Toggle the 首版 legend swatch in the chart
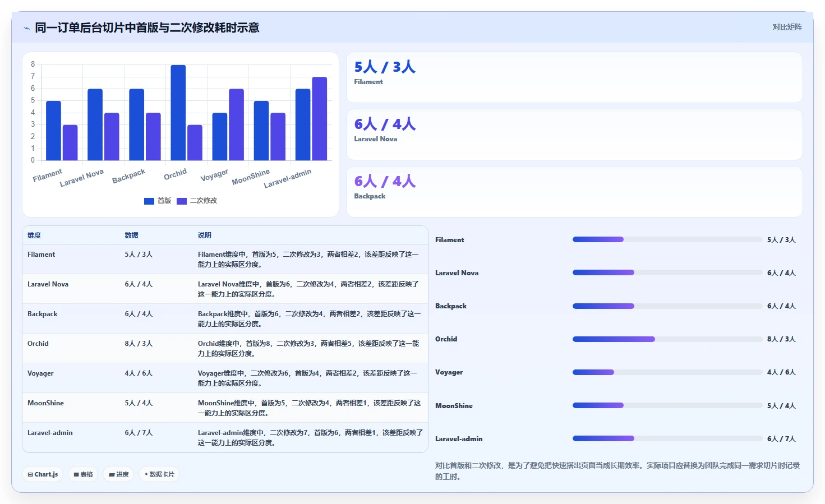 149,201
